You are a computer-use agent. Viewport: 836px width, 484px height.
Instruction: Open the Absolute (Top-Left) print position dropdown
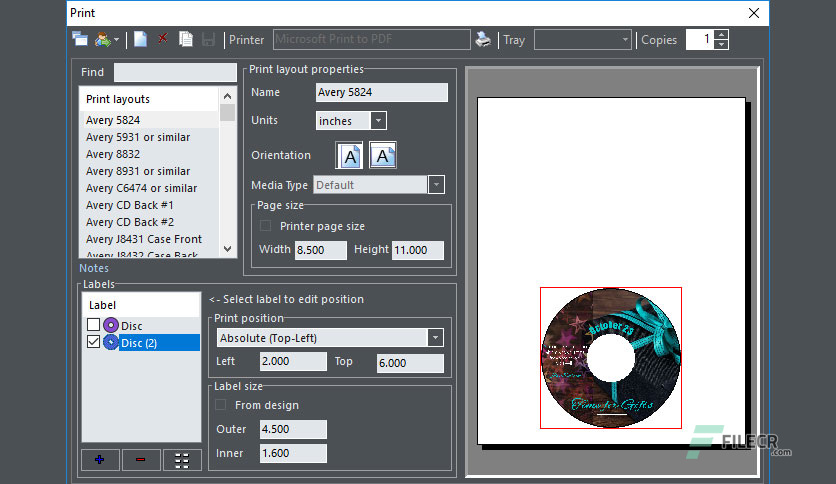(x=330, y=338)
